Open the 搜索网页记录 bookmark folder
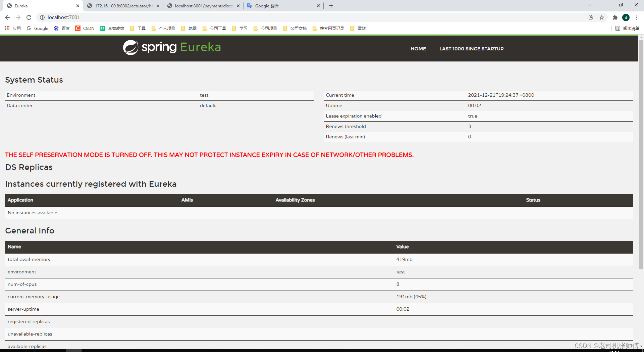 pos(328,28)
